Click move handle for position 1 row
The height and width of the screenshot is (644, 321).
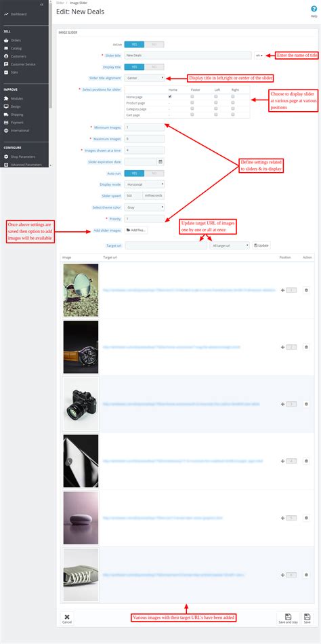[282, 290]
